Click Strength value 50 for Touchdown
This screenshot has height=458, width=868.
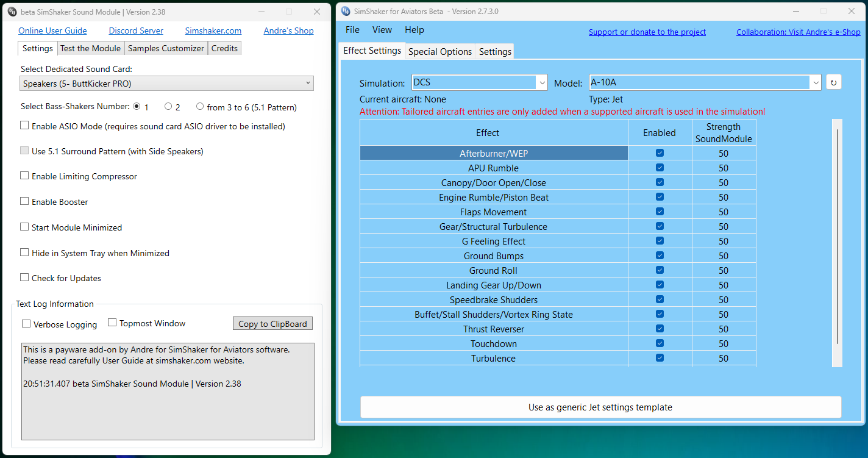[x=724, y=343]
